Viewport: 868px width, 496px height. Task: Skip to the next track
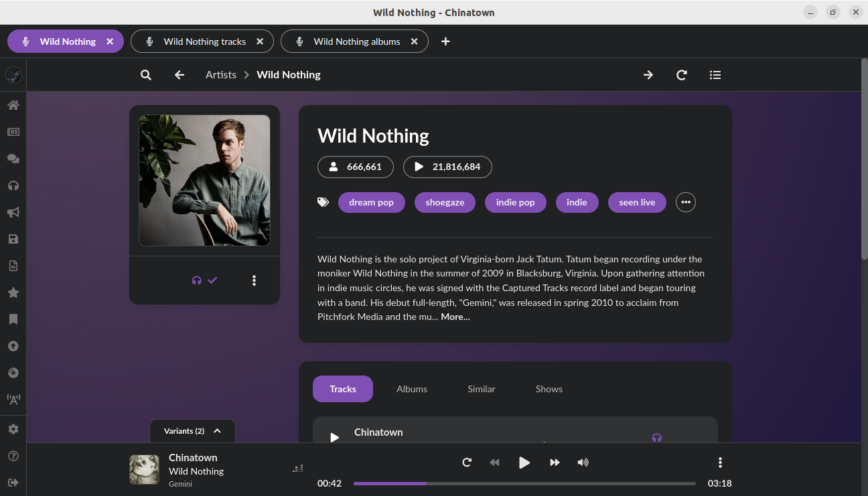pyautogui.click(x=555, y=463)
